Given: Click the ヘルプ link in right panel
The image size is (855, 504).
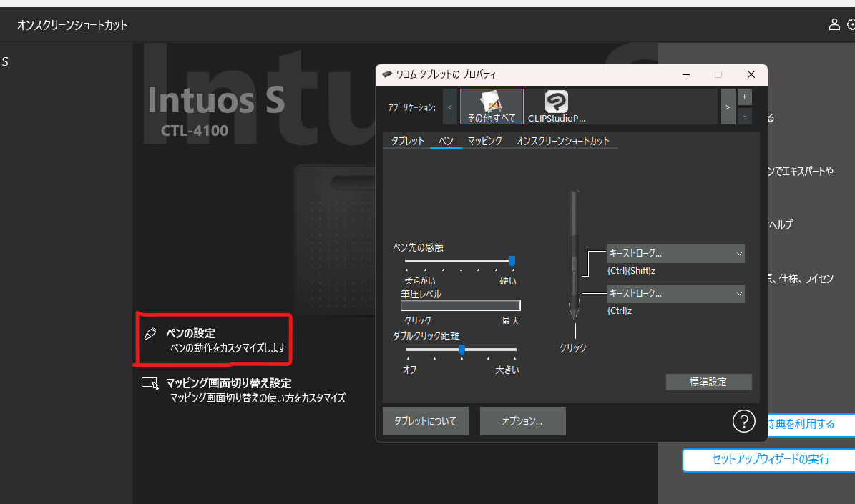Looking at the screenshot, I should (x=781, y=224).
